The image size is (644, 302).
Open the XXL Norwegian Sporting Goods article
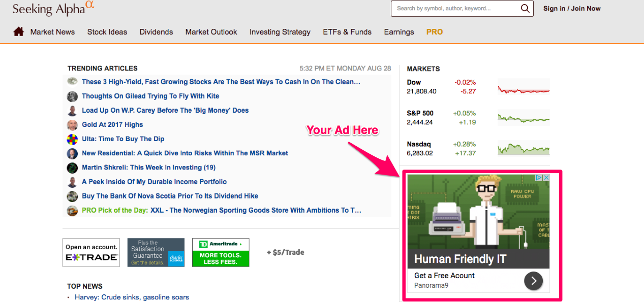coord(256,210)
